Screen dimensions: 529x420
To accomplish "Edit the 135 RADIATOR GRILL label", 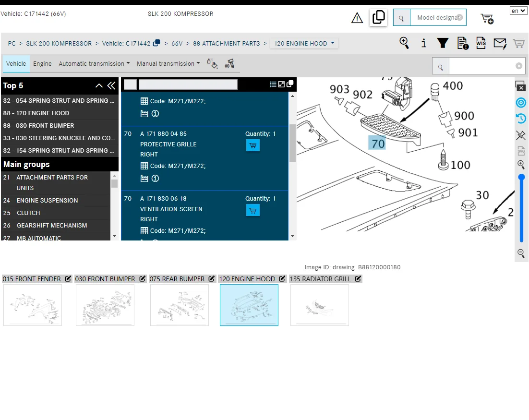I will pos(358,279).
